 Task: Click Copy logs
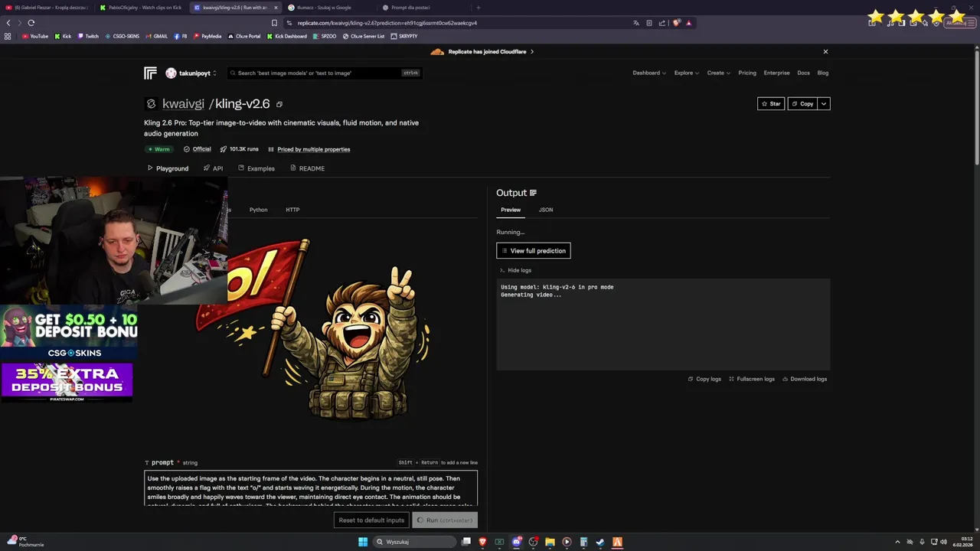click(x=704, y=379)
